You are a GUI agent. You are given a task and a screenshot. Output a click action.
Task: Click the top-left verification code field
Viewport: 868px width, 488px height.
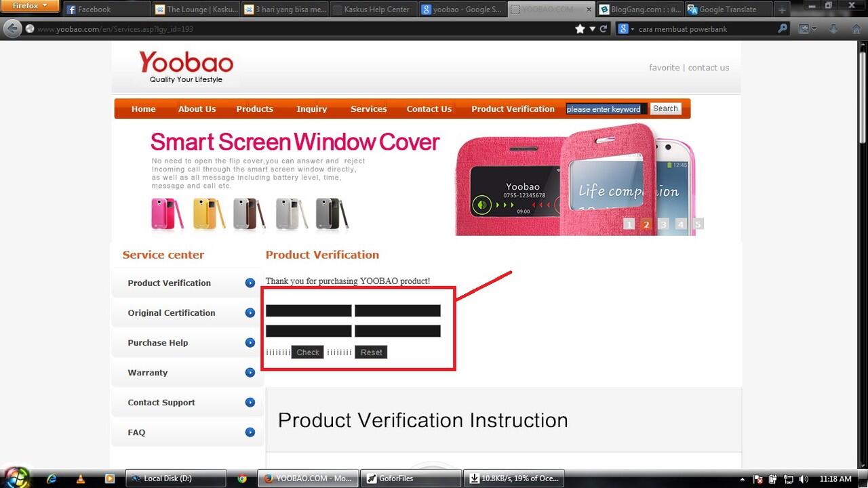pyautogui.click(x=309, y=311)
